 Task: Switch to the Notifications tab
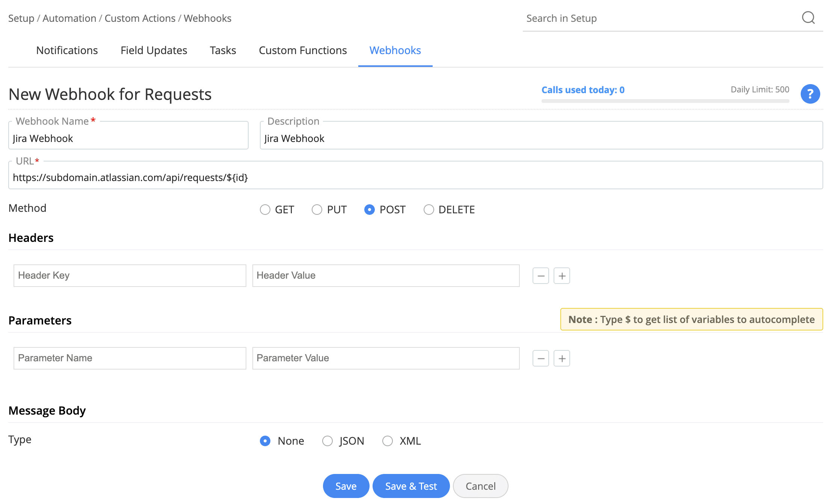coord(67,50)
